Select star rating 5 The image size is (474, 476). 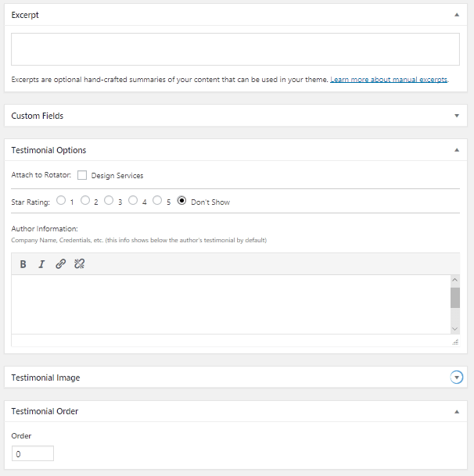point(157,200)
